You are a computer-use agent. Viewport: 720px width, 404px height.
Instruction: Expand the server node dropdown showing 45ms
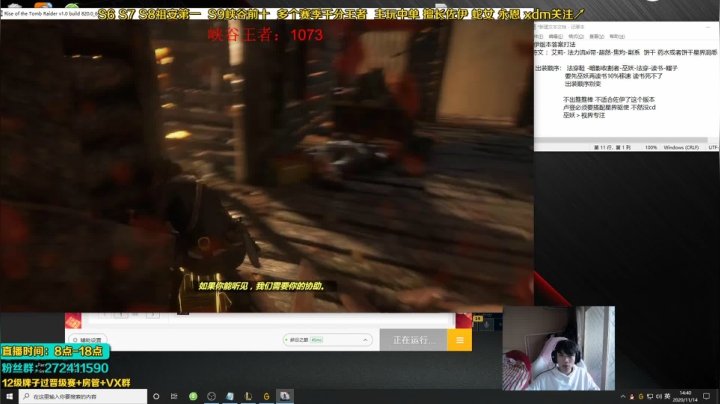(x=327, y=340)
